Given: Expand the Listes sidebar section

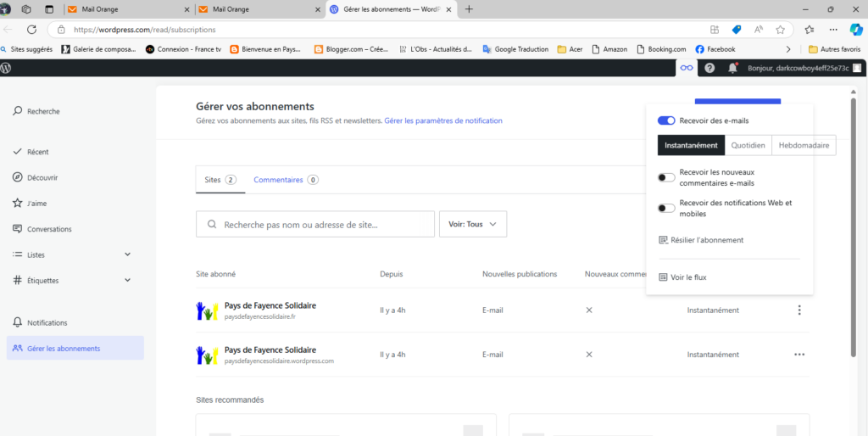Looking at the screenshot, I should (127, 254).
